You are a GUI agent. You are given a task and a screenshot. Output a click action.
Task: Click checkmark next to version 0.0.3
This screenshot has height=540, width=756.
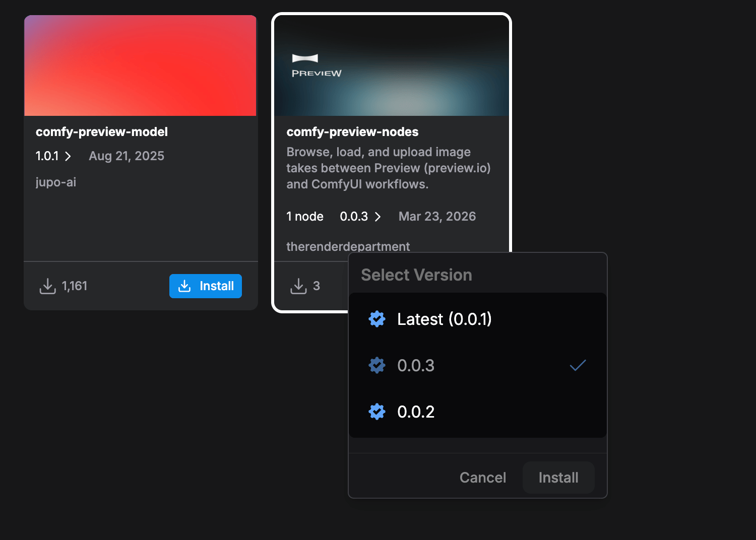578,365
